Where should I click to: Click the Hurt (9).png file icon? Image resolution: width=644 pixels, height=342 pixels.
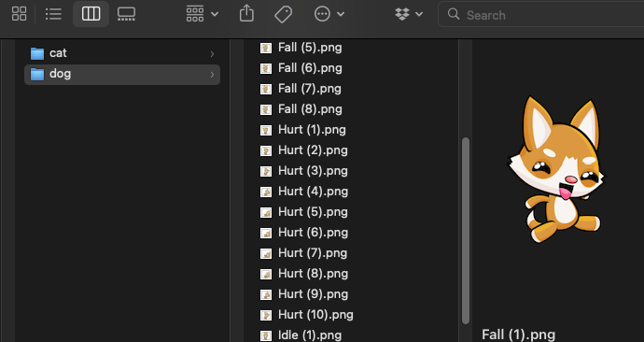(266, 294)
